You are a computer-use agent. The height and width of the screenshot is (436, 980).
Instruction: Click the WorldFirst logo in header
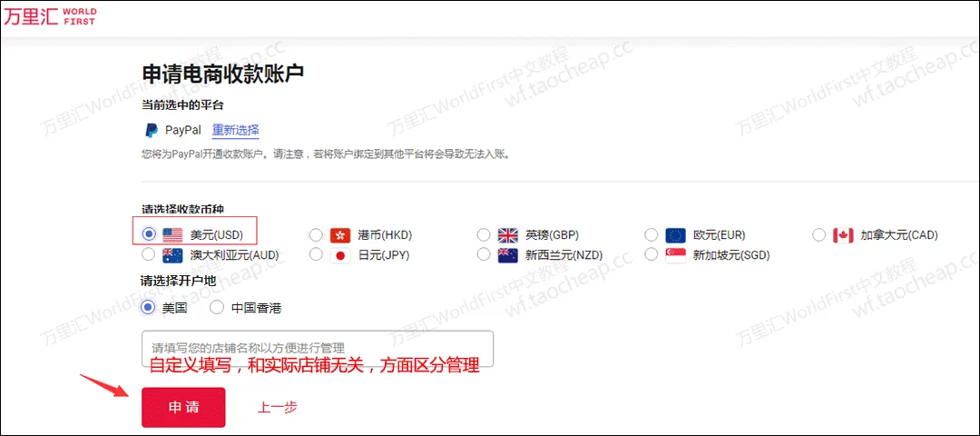tap(50, 16)
